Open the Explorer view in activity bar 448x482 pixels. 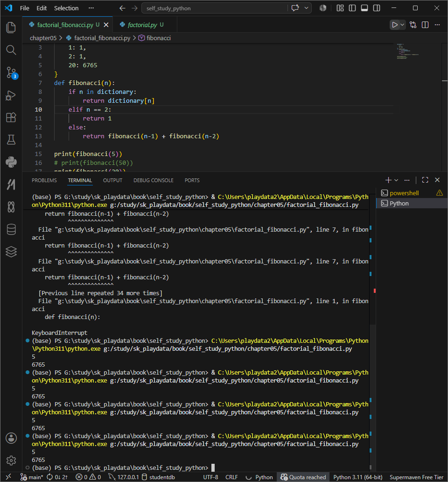tap(11, 28)
